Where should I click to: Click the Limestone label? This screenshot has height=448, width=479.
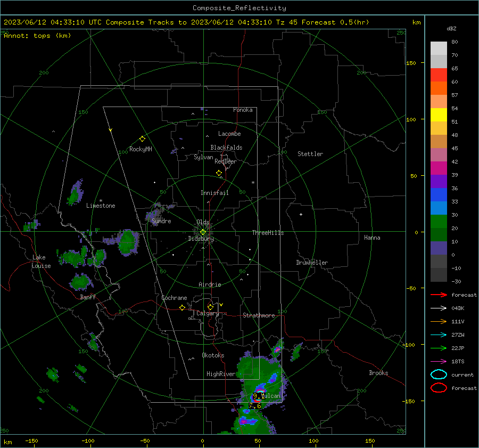(101, 206)
